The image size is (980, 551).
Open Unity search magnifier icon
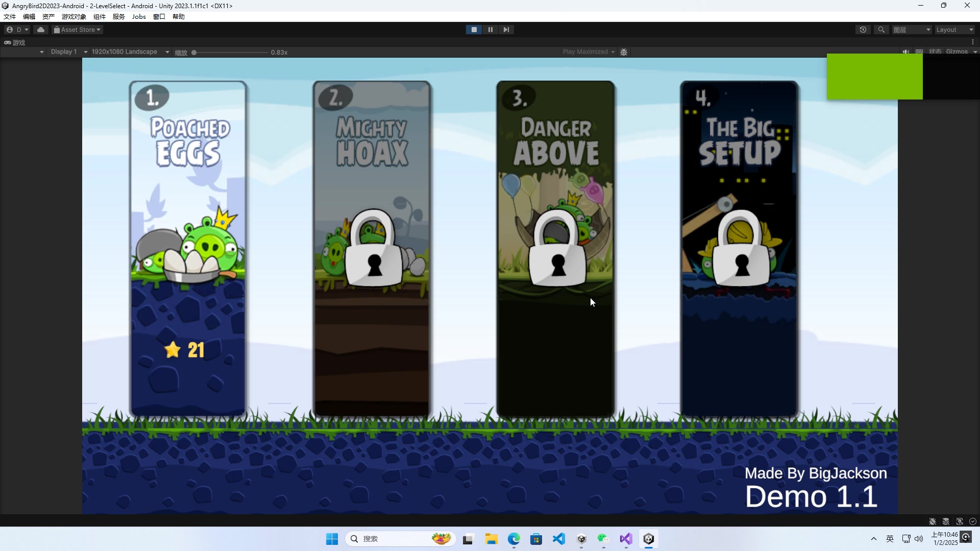tap(881, 30)
